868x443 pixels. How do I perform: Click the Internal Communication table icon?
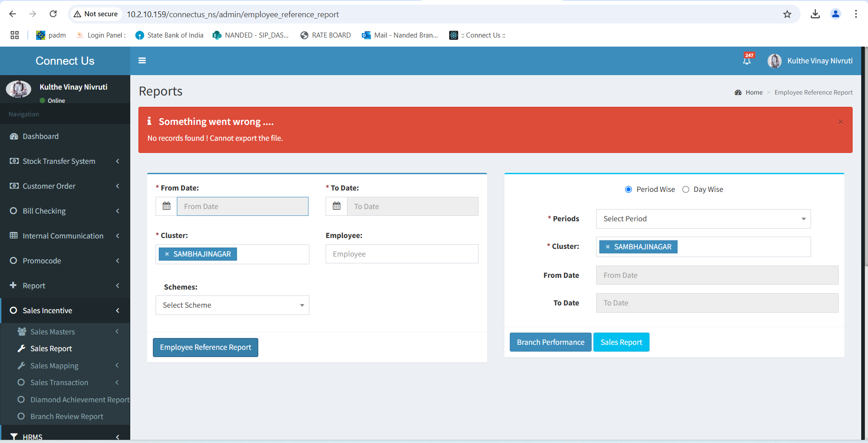14,236
